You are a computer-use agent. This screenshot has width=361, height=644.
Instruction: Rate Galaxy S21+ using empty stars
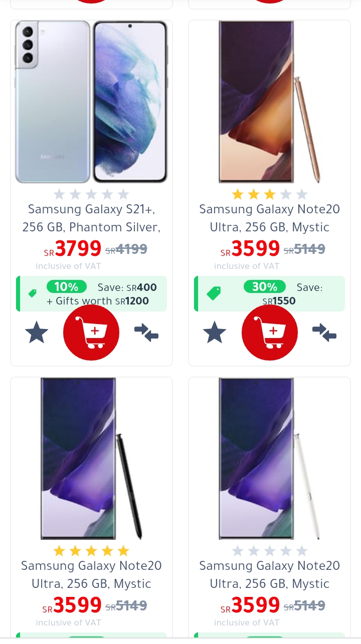point(91,194)
